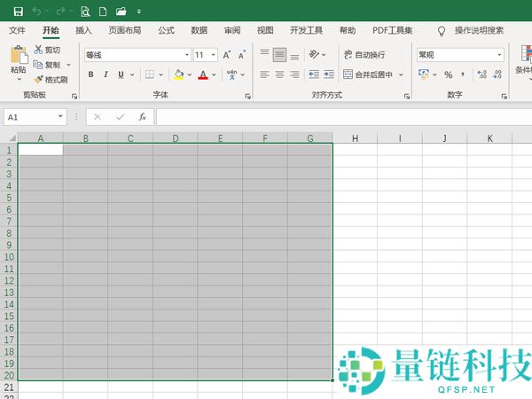This screenshot has height=399, width=532.
Task: Toggle Italic formatting
Action: [106, 74]
